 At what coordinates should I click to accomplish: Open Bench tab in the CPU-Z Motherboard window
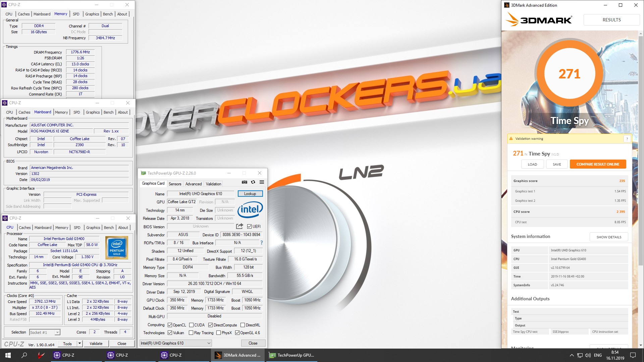point(108,112)
